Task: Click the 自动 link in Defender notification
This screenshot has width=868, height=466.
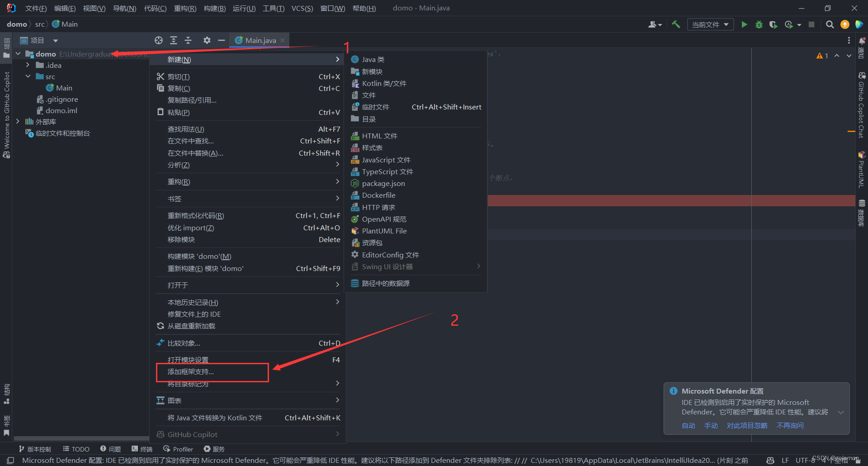Action: (x=689, y=426)
